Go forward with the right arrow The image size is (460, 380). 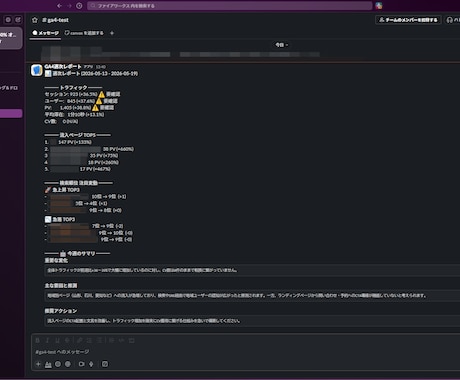point(69,6)
